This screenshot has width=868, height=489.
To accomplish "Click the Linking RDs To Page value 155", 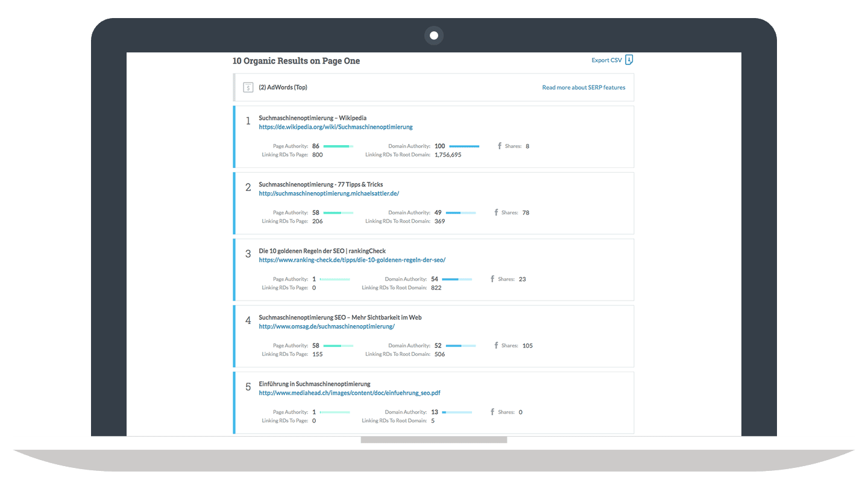I will point(318,354).
